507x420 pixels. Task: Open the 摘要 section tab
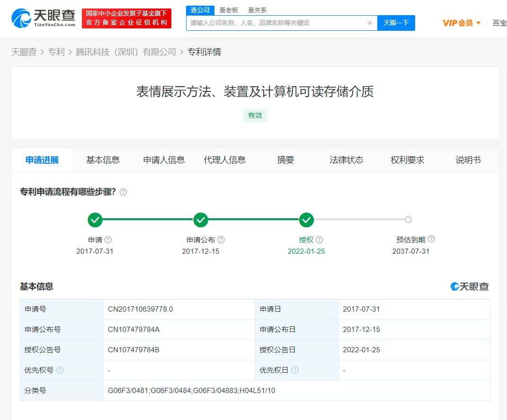coord(285,160)
